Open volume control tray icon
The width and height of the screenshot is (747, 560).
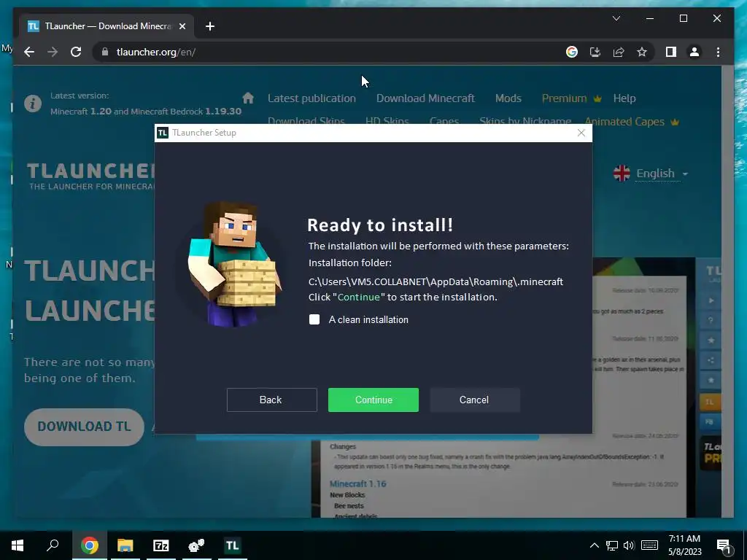[629, 545]
